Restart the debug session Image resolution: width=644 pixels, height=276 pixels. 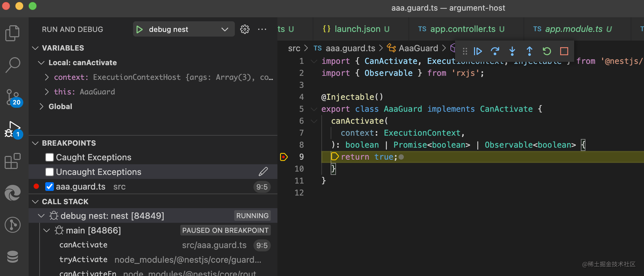point(547,51)
